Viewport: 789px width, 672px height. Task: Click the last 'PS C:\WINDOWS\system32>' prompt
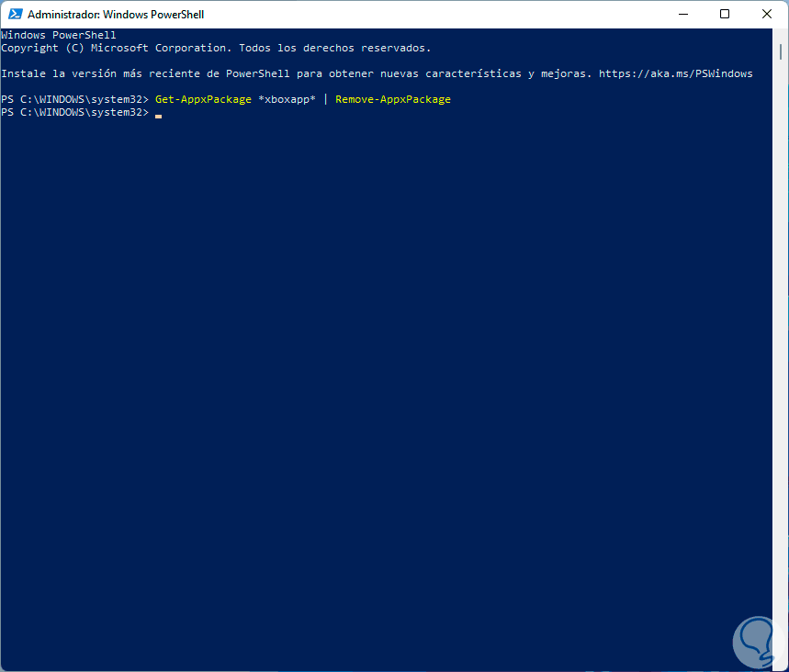pos(75,112)
